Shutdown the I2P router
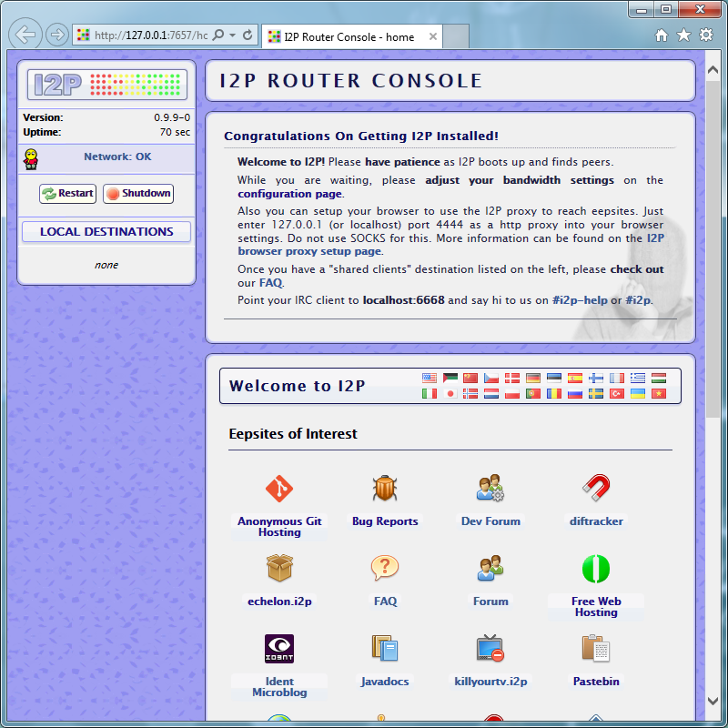The width and height of the screenshot is (728, 728). (x=137, y=193)
